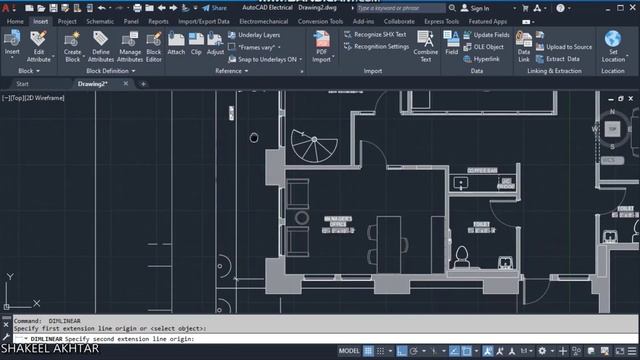Click the Data Link icon
This screenshot has width=640, height=360.
(x=524, y=39)
